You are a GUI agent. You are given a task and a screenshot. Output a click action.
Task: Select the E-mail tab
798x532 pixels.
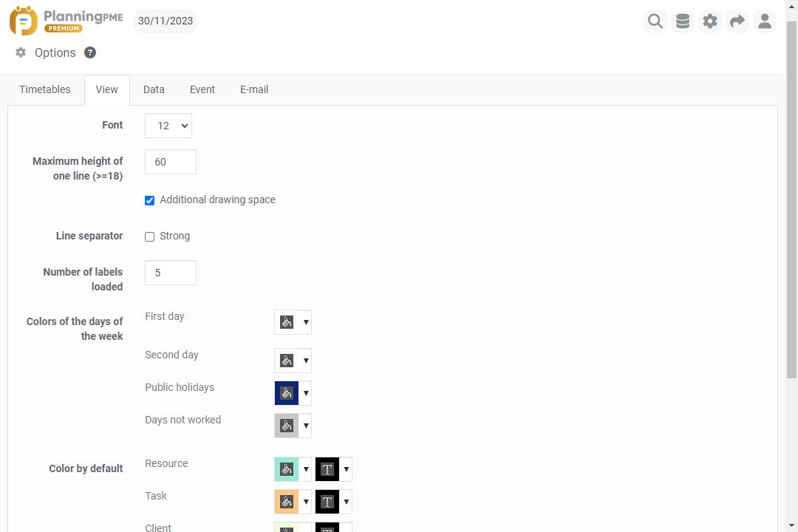click(x=254, y=89)
